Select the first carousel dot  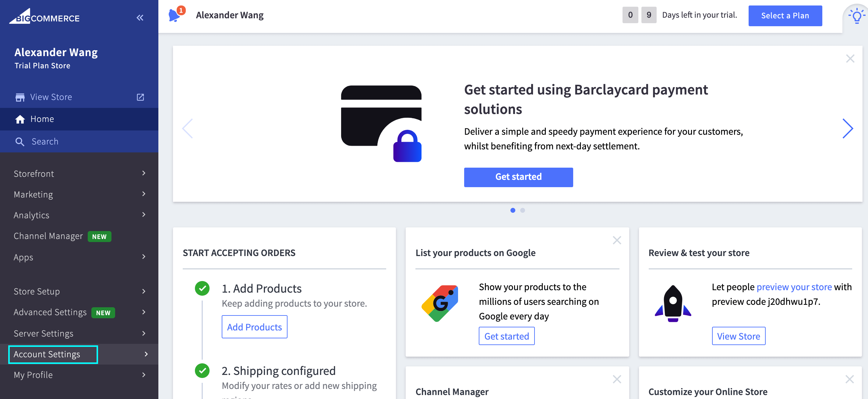(513, 210)
